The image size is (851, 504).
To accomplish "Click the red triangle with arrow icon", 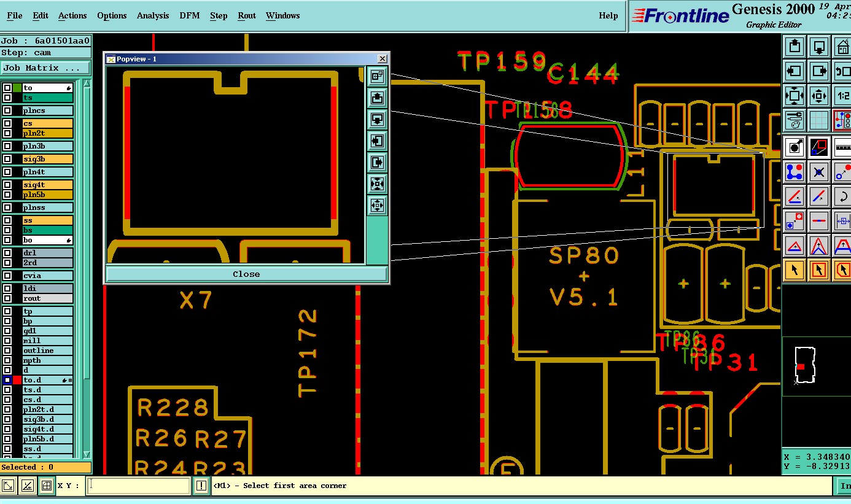I will point(795,246).
